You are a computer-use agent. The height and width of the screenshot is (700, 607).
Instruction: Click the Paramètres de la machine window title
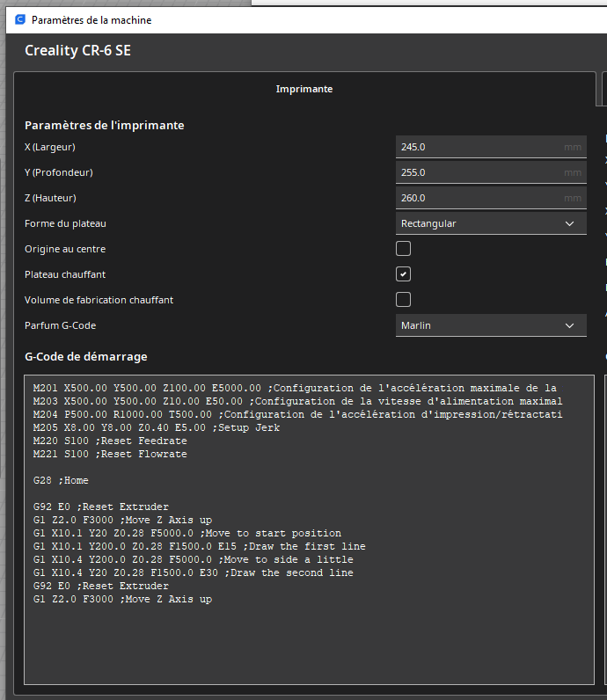91,20
